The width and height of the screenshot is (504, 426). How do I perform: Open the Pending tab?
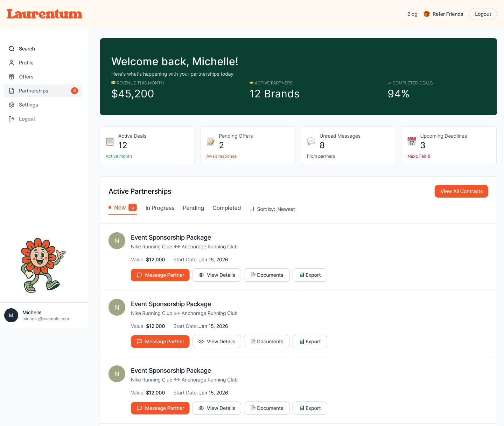tap(193, 208)
